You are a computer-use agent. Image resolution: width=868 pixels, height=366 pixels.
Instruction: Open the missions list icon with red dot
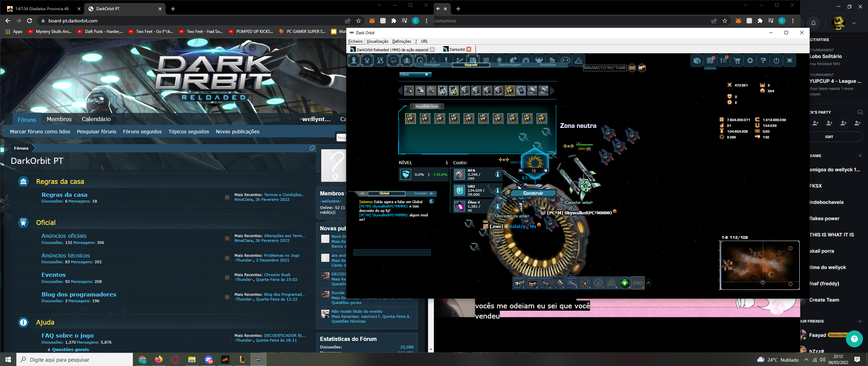(724, 61)
